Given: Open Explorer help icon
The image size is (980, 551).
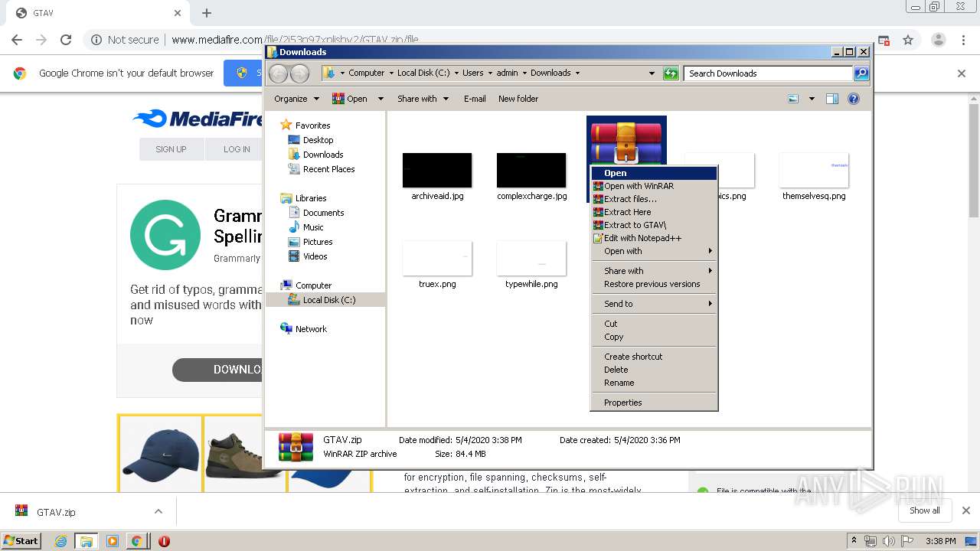Looking at the screenshot, I should 854,99.
